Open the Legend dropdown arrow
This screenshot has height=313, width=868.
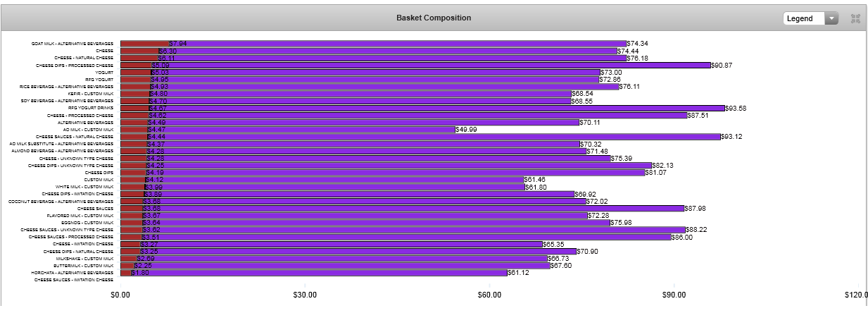831,19
